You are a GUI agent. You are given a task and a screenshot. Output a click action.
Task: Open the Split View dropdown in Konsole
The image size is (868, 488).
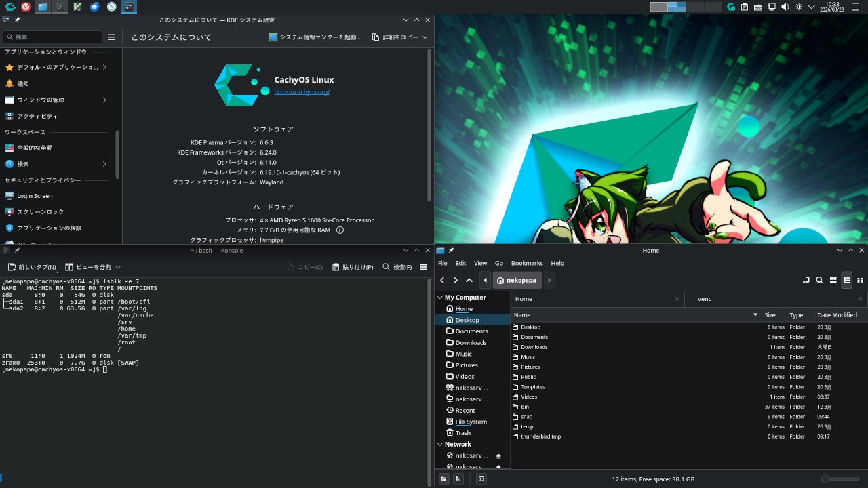(x=93, y=267)
